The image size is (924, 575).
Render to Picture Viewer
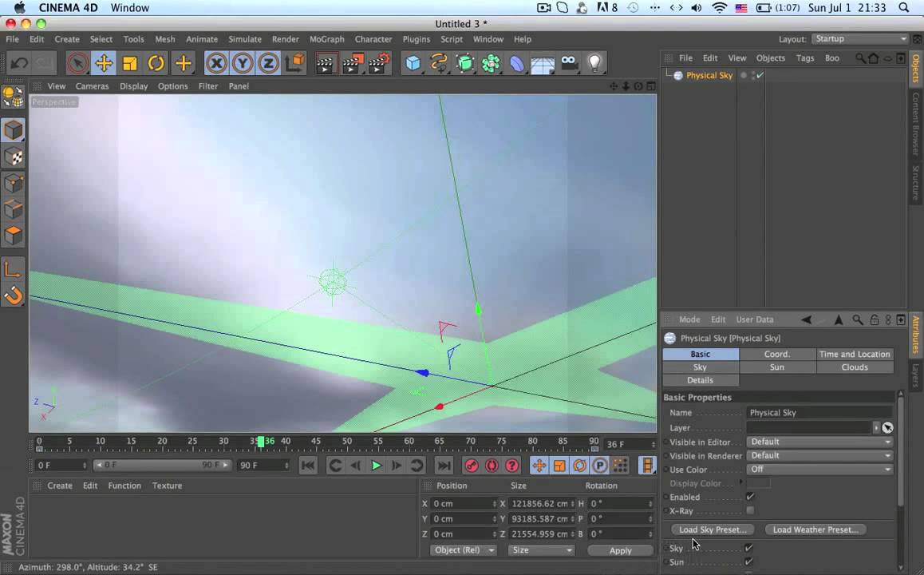pos(353,63)
